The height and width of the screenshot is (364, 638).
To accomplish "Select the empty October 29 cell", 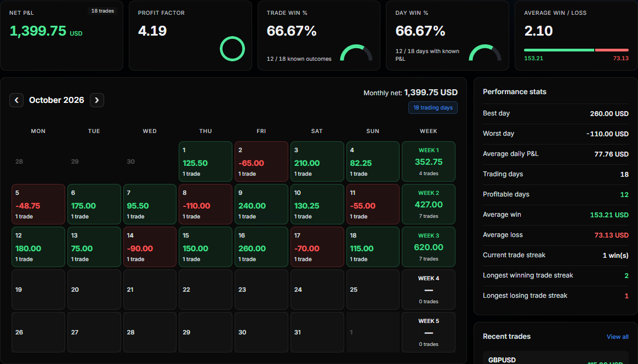I will click(x=206, y=332).
